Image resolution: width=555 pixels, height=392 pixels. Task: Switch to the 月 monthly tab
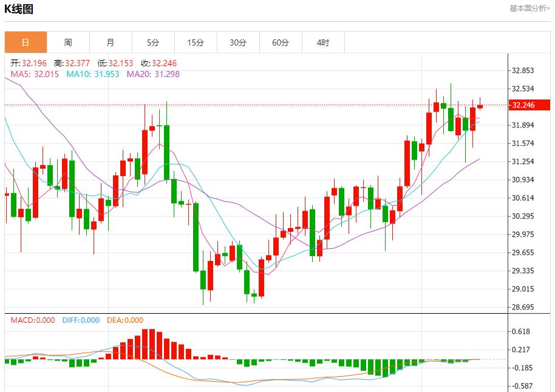tap(111, 42)
